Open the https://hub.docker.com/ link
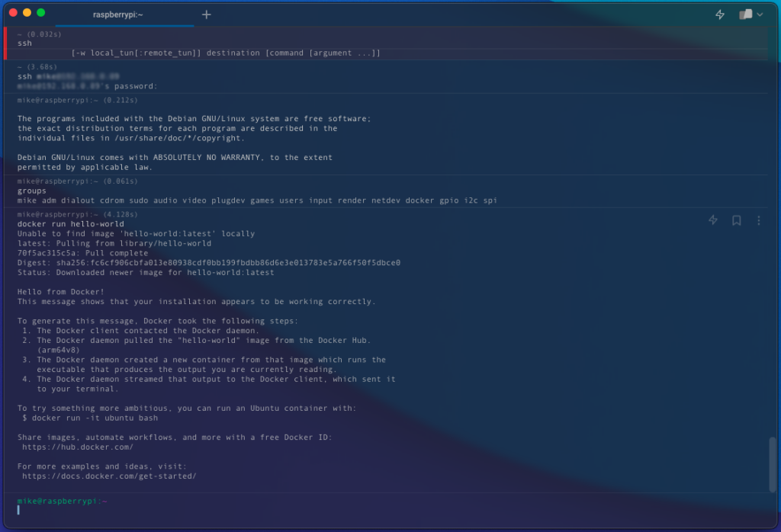The height and width of the screenshot is (532, 781). tap(78, 447)
